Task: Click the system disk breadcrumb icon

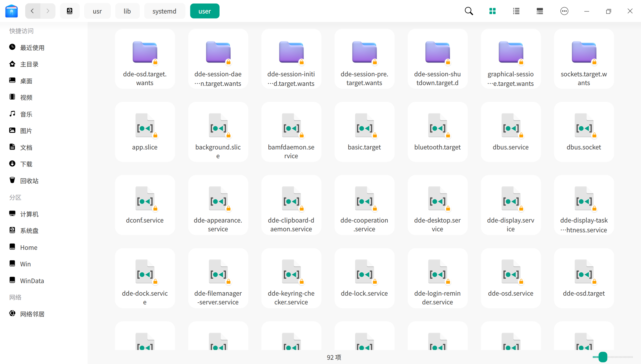Action: [x=70, y=11]
